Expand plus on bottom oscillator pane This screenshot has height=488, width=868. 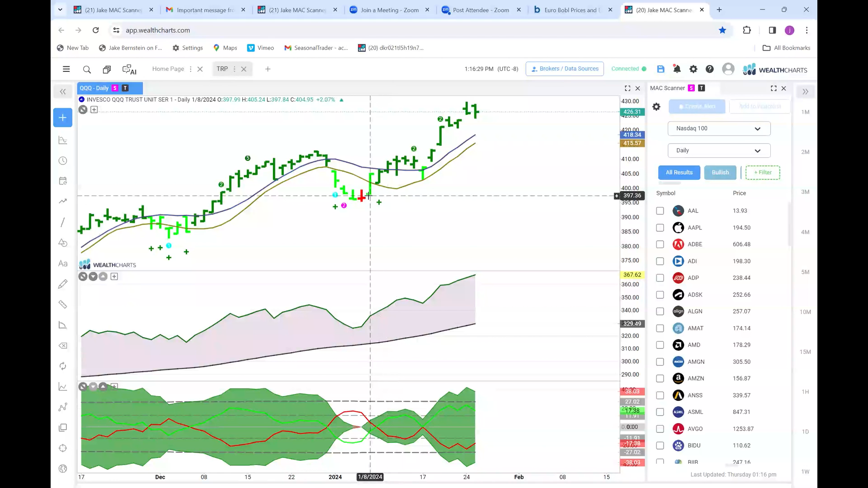coord(114,387)
